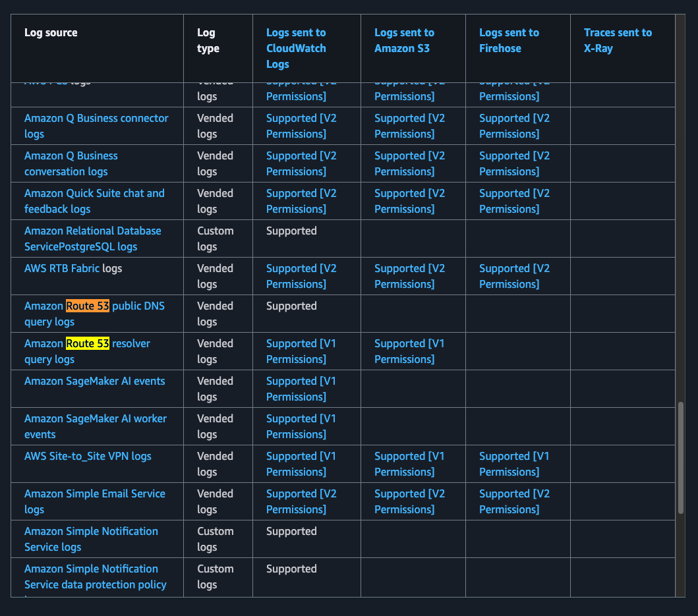Open Amazon Route 53 resolver query logs
This screenshot has height=616, width=698.
tap(87, 351)
